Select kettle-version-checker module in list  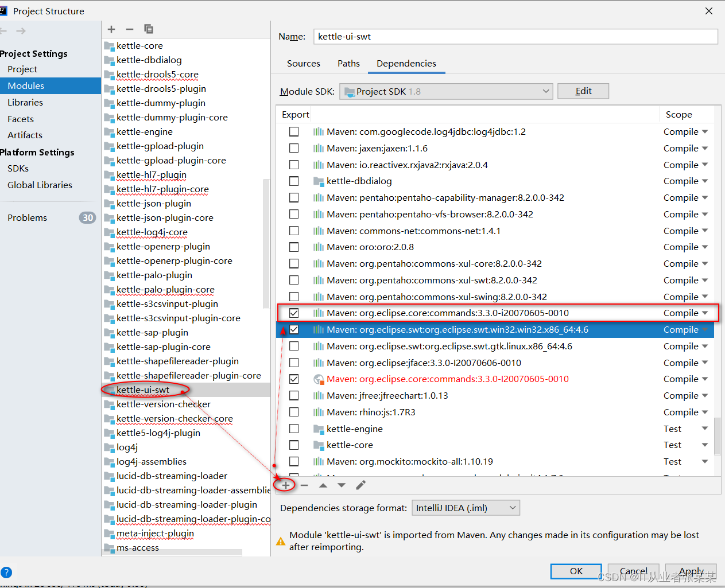click(x=164, y=404)
